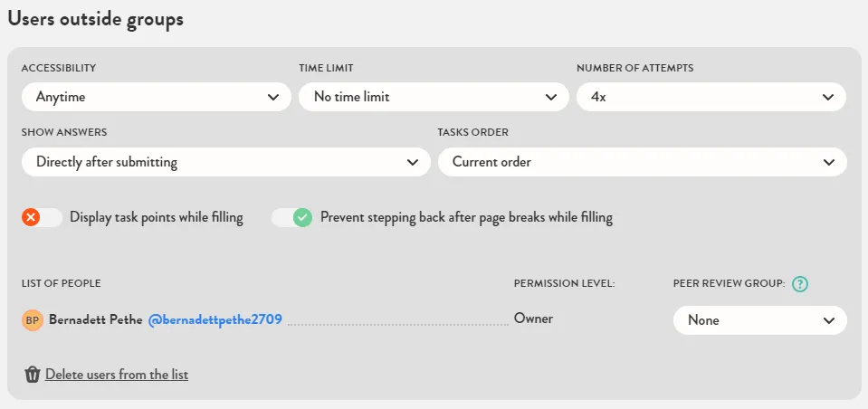Image resolution: width=868 pixels, height=409 pixels.
Task: Open the Number of Attempts dropdown
Action: (x=711, y=97)
